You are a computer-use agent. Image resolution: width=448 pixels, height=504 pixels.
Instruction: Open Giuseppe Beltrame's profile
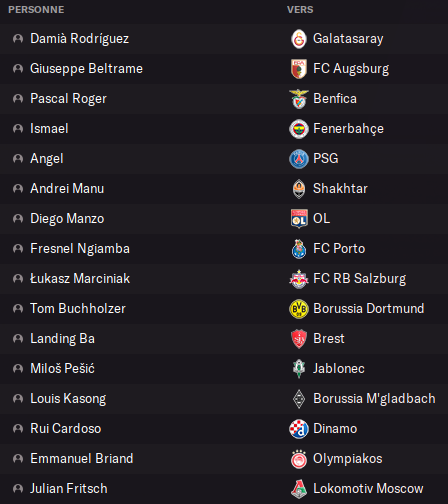click(86, 69)
